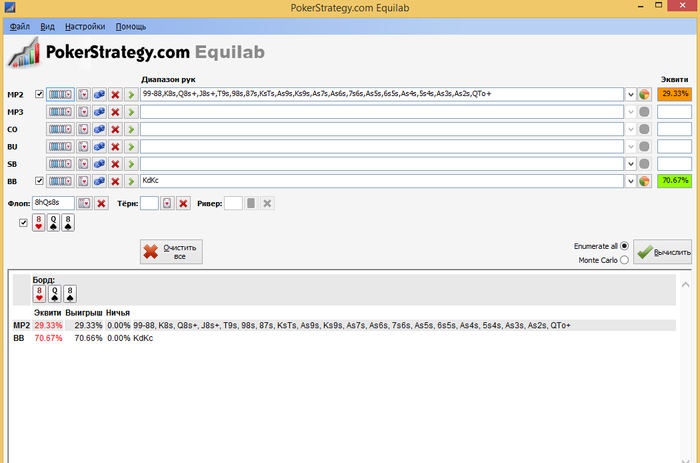Open card selector for BB

coord(83,181)
